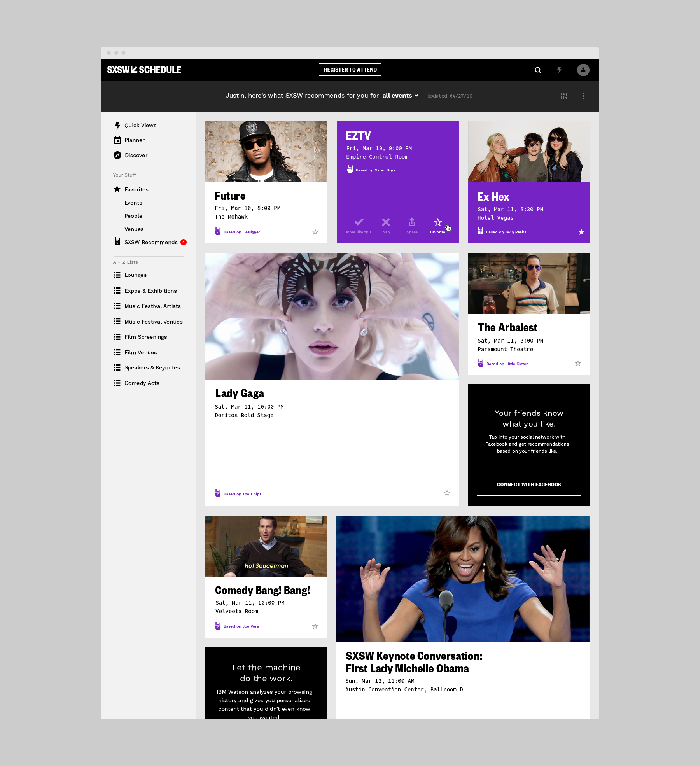This screenshot has width=700, height=766.
Task: Open the Michelle Obama keynote photo
Action: [463, 579]
